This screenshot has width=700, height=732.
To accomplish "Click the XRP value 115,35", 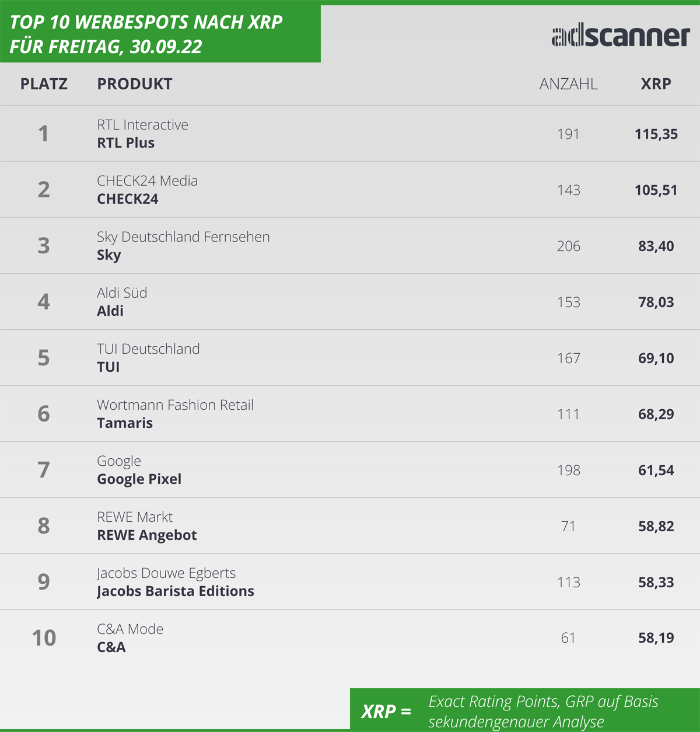I will tap(656, 134).
